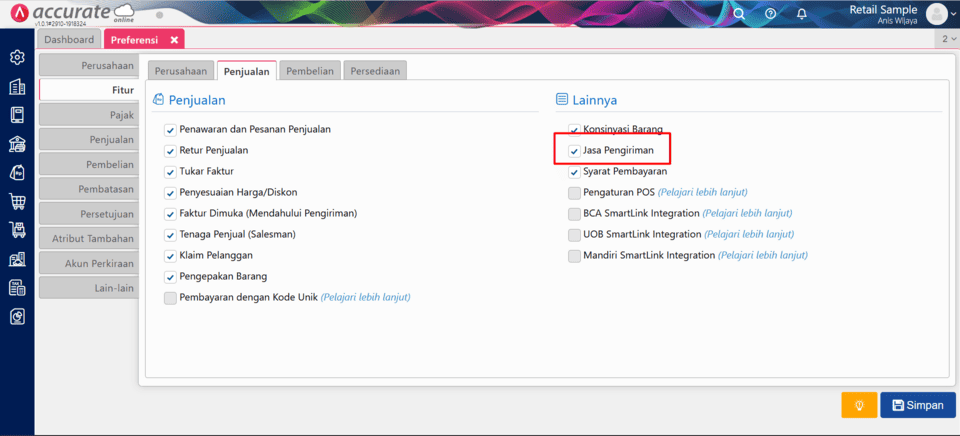Image resolution: width=960 pixels, height=436 pixels.
Task: Switch to the Dashboard tab
Action: pyautogui.click(x=69, y=40)
